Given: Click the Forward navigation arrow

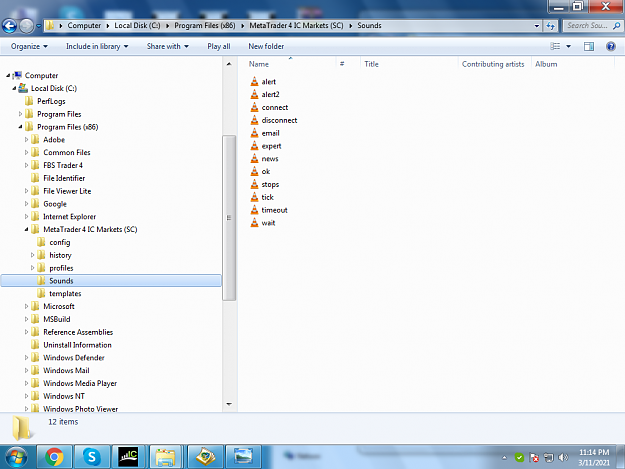Looking at the screenshot, I should [x=26, y=26].
